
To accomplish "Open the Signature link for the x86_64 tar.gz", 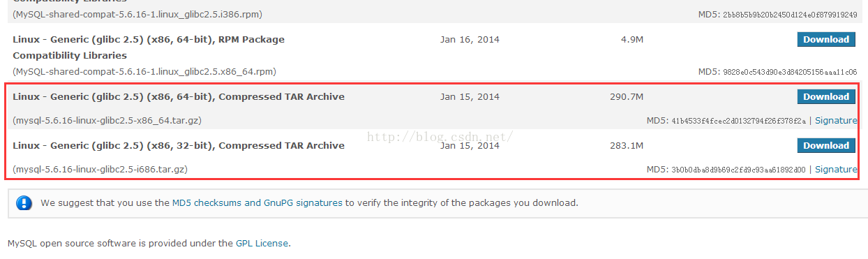I will click(x=836, y=121).
